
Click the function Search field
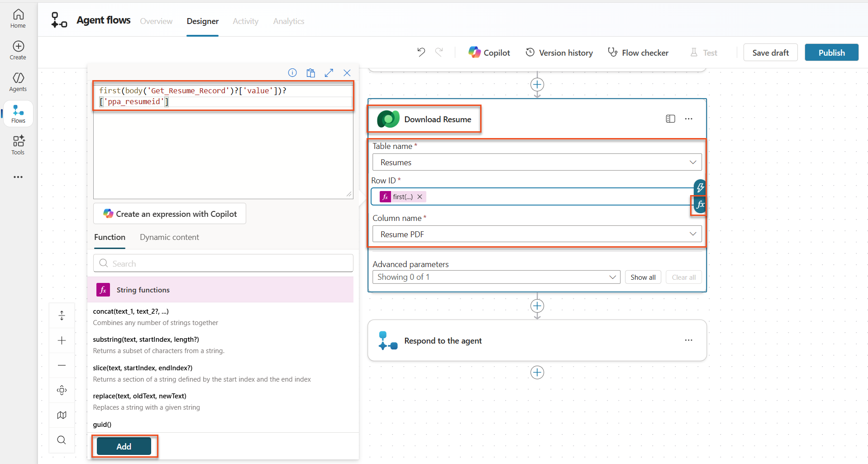point(223,263)
